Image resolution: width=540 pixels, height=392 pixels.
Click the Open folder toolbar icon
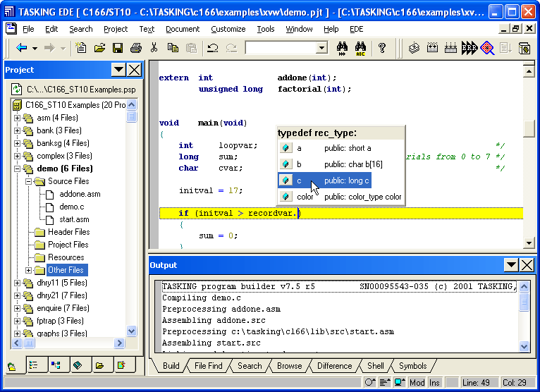click(100, 48)
